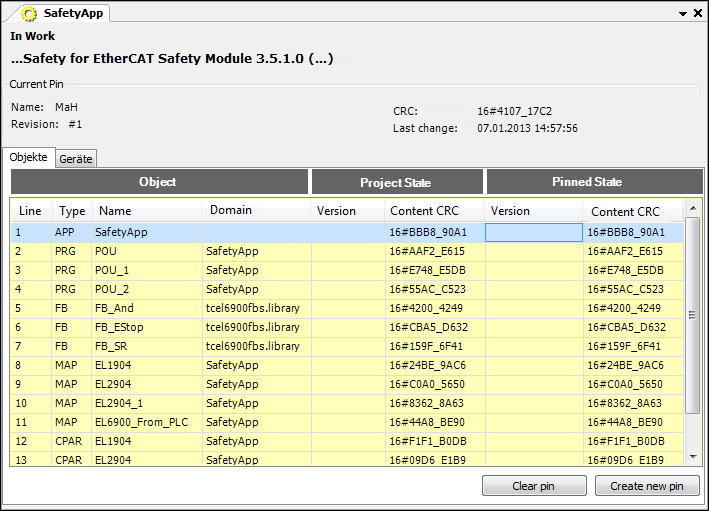Open the tab list dropdown arrow
Screen dimensions: 709x511
[682, 14]
